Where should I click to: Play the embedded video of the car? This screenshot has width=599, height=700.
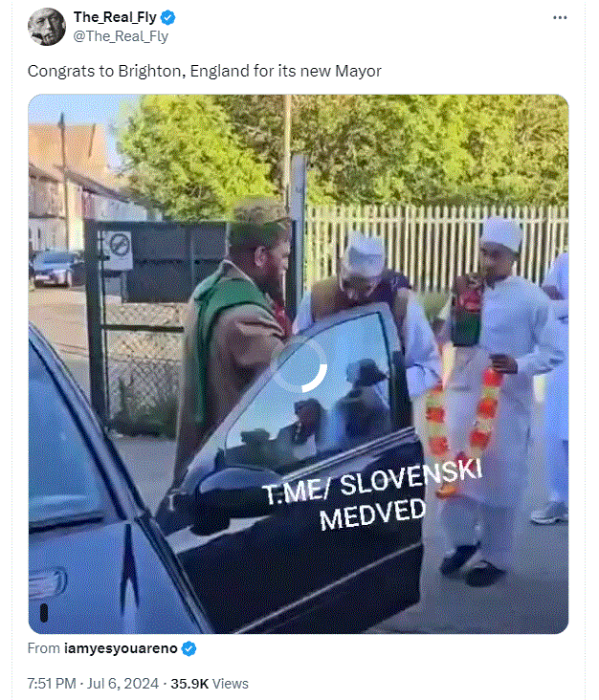(299, 363)
